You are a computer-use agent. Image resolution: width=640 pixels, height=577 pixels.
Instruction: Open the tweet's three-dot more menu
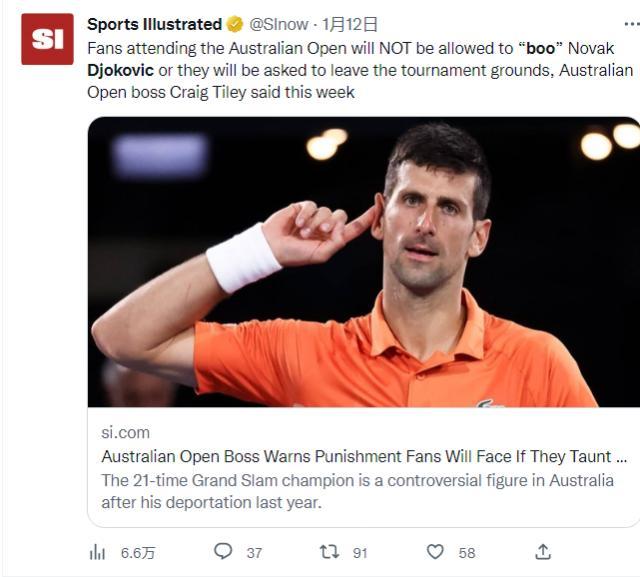pos(627,24)
